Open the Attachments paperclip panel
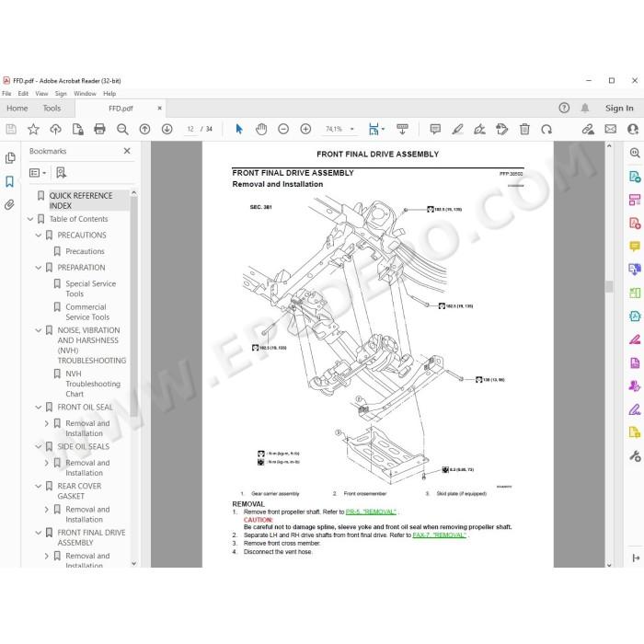The width and height of the screenshot is (644, 644). click(10, 204)
